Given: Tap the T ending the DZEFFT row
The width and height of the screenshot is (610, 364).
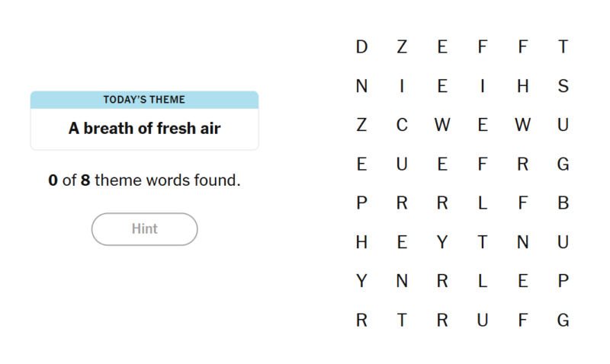Looking at the screenshot, I should click(x=563, y=47).
